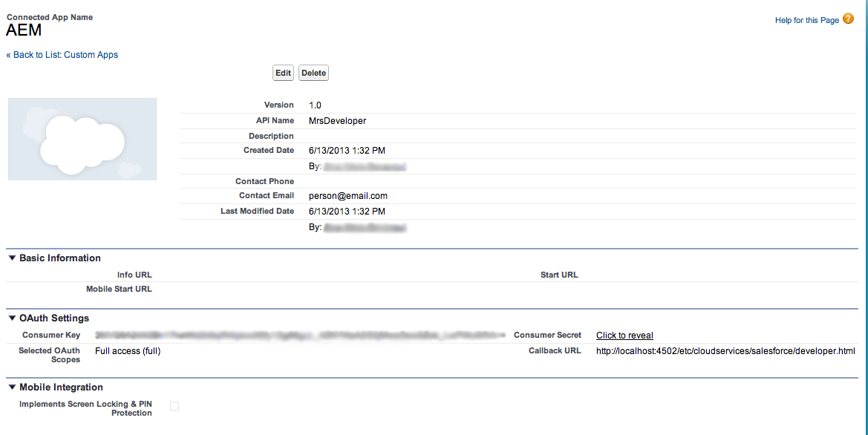Select the blurred Consumer Key value

pos(299,336)
